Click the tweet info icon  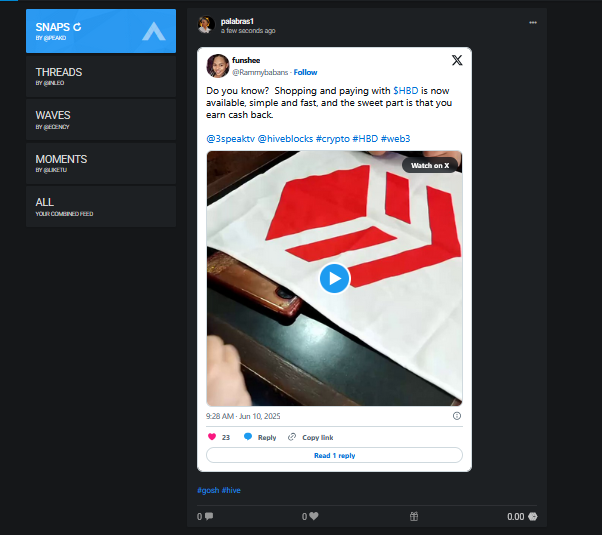point(457,416)
